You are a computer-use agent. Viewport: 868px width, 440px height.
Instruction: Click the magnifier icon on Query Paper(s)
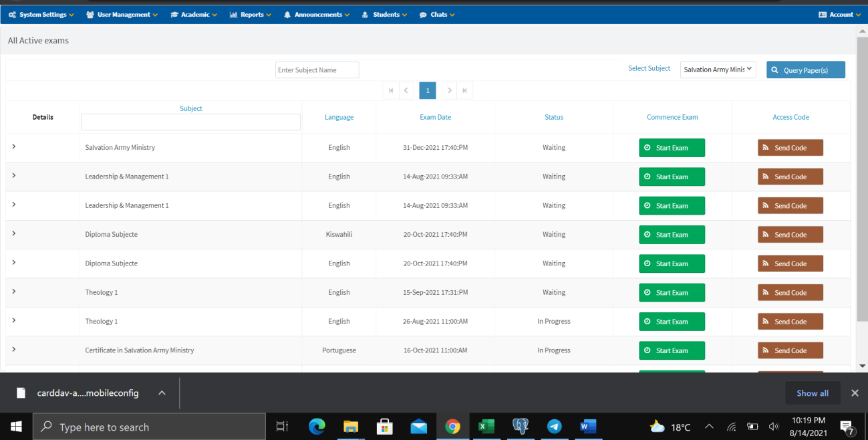774,70
